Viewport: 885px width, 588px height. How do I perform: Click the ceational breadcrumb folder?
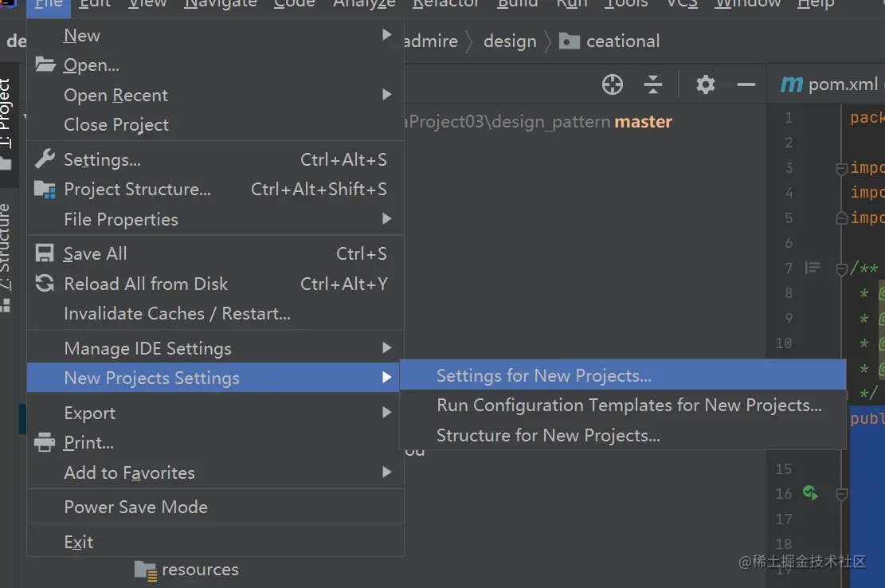coord(622,41)
